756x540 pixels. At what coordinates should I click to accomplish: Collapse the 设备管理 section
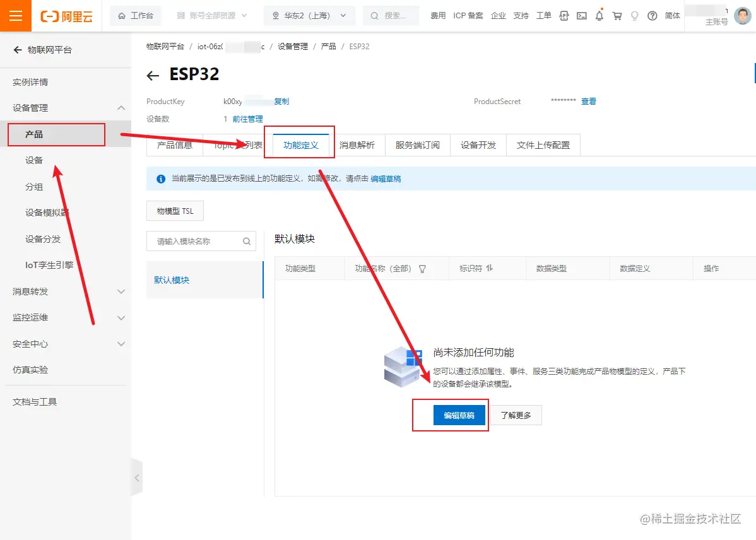[121, 108]
